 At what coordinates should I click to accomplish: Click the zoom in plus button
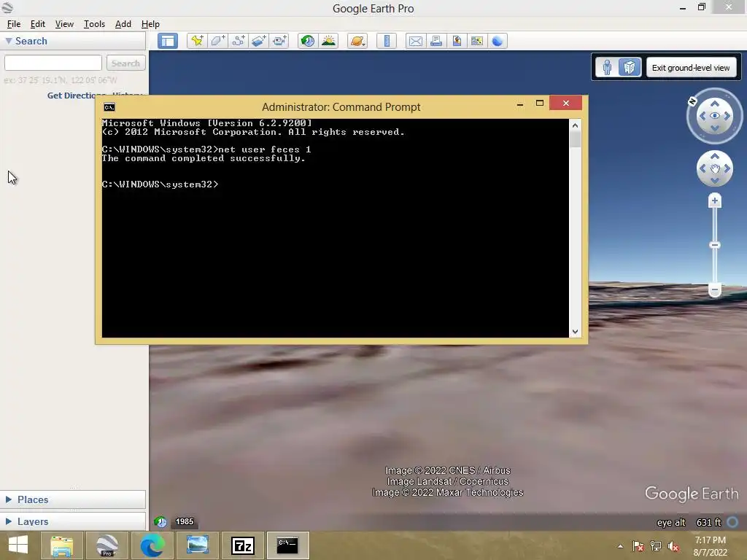click(x=715, y=201)
